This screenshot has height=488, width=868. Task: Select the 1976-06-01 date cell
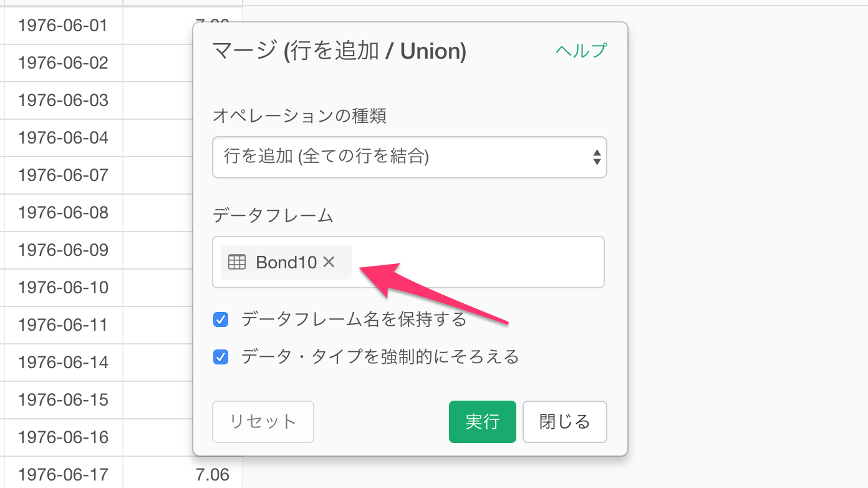pyautogui.click(x=64, y=26)
